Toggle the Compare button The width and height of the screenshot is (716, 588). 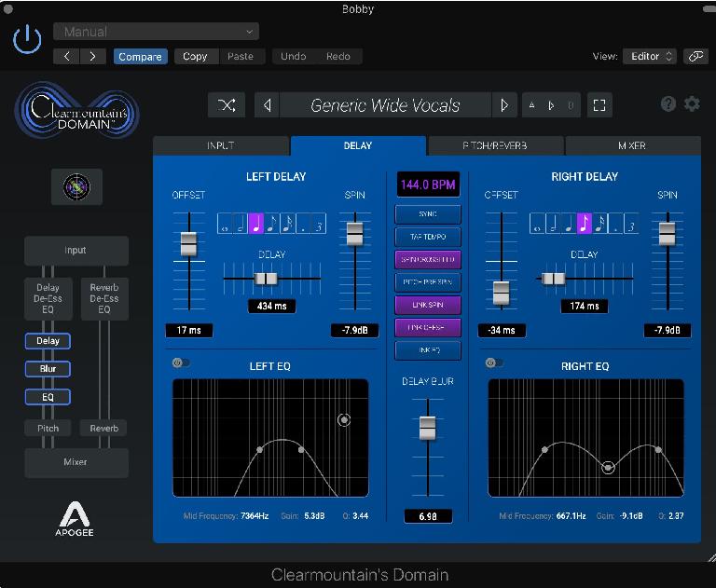(x=140, y=57)
